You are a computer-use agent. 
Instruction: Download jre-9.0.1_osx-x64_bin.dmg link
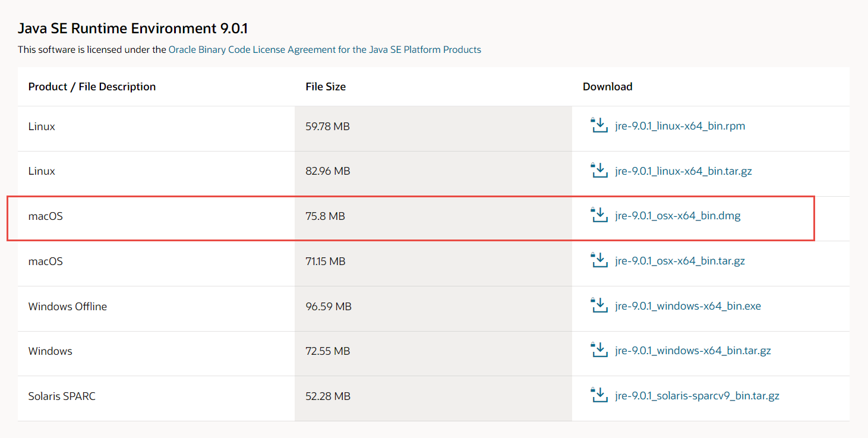(678, 216)
